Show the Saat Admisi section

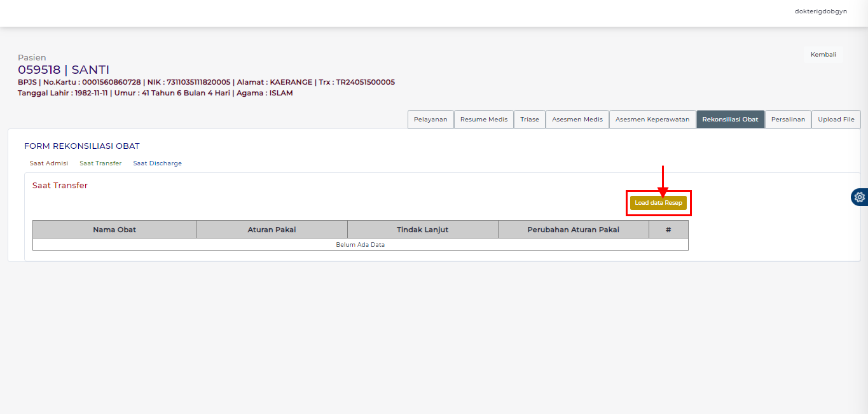click(49, 163)
